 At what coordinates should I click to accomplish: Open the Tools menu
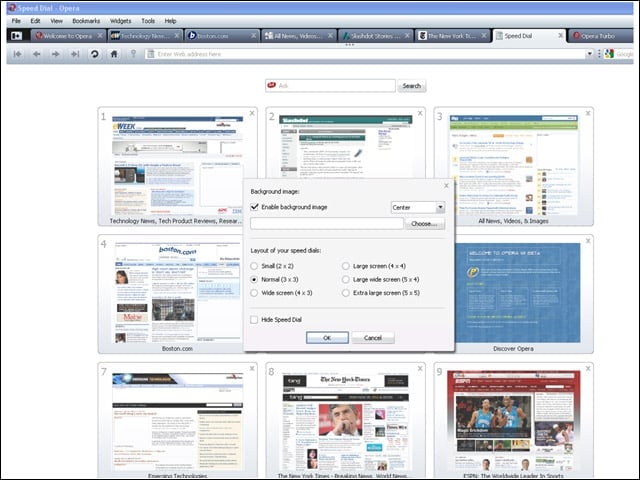148,21
